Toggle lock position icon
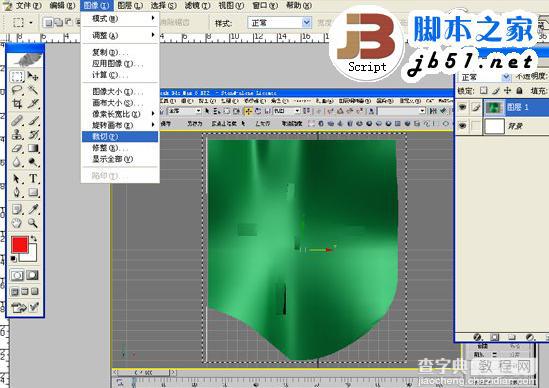Screen dimensions: 549x388 point(507,91)
